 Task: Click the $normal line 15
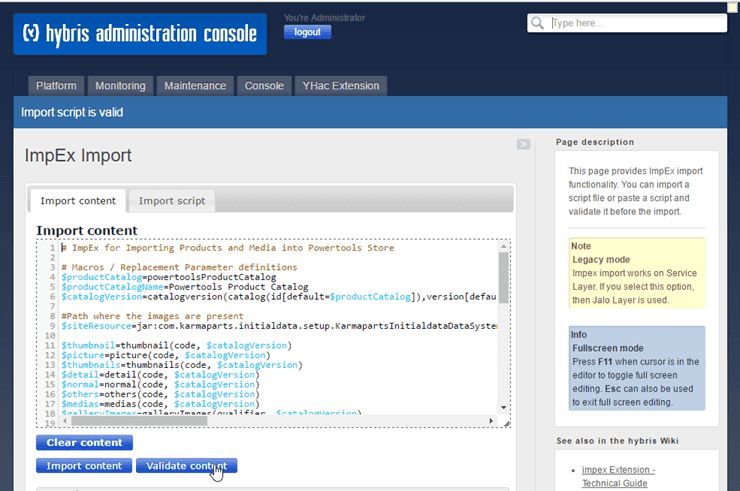[x=160, y=384]
